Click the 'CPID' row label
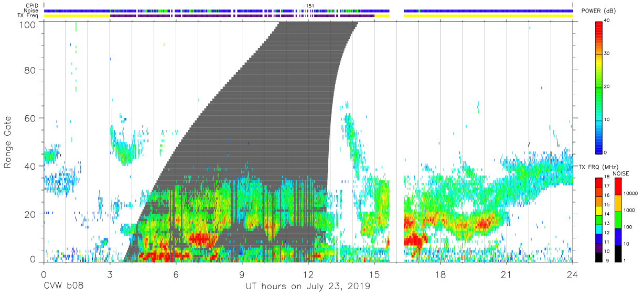644x297 pixels. tap(32, 6)
